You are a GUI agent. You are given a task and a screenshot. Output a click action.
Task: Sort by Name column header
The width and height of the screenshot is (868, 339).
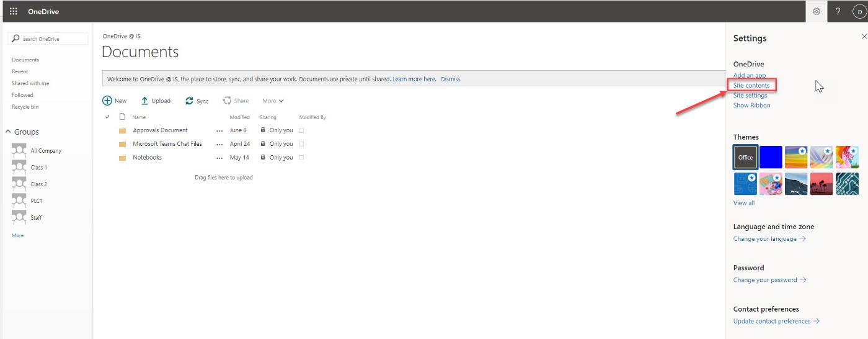coord(139,117)
